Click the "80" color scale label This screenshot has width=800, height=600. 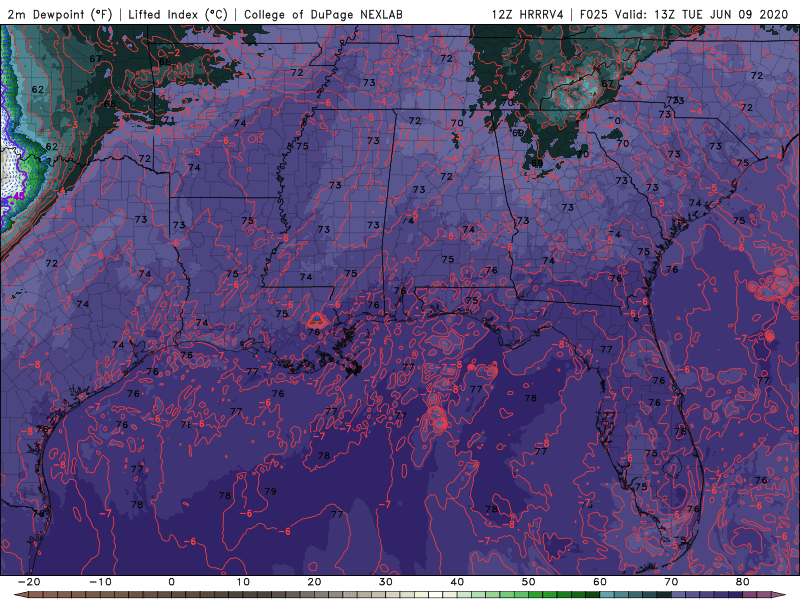click(x=743, y=582)
